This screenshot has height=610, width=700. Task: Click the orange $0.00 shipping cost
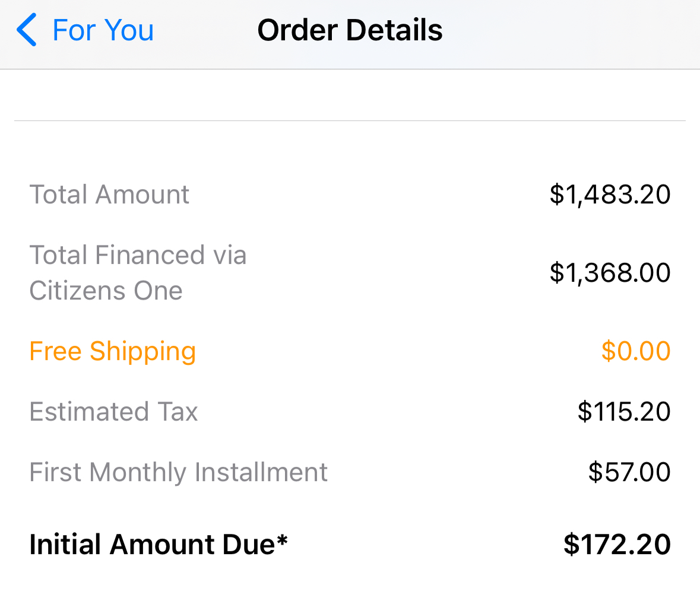[635, 351]
